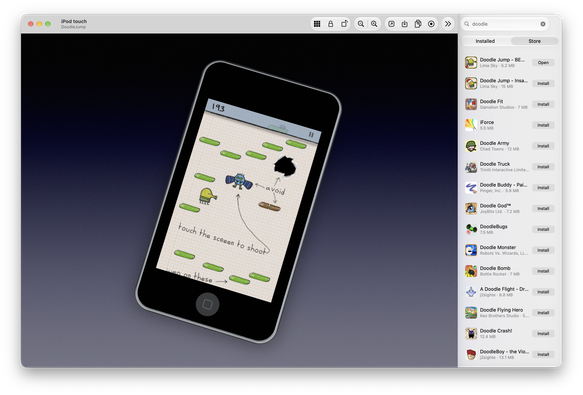
Task: Click the 'Doodle God' title text
Action: coord(495,205)
